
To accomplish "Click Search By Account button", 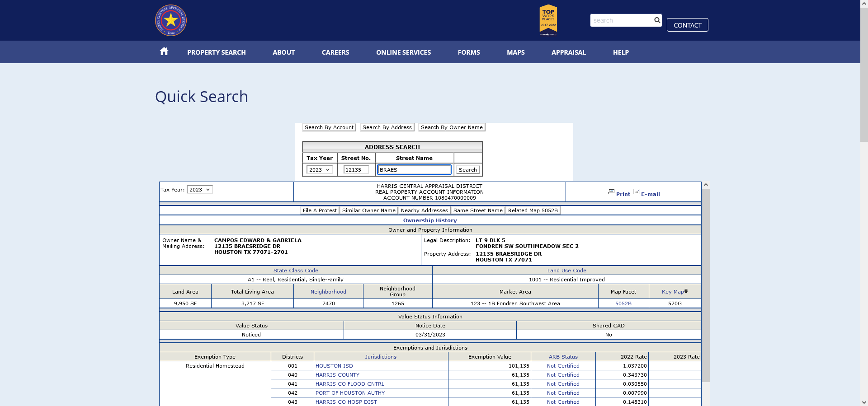I will [329, 127].
